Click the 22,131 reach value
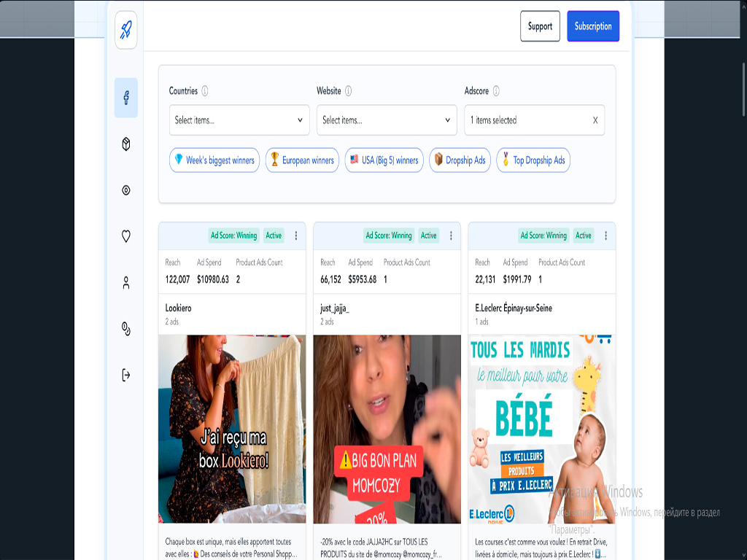The width and height of the screenshot is (747, 560). point(485,279)
